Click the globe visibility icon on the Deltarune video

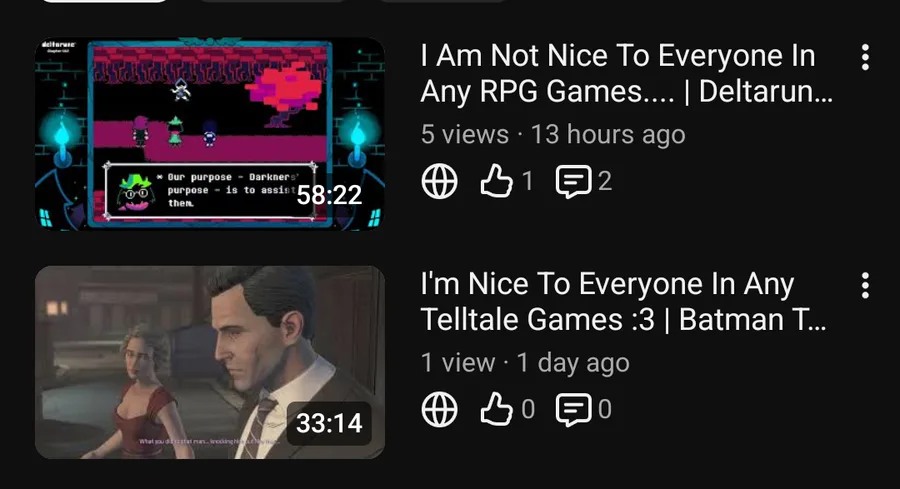click(x=440, y=181)
